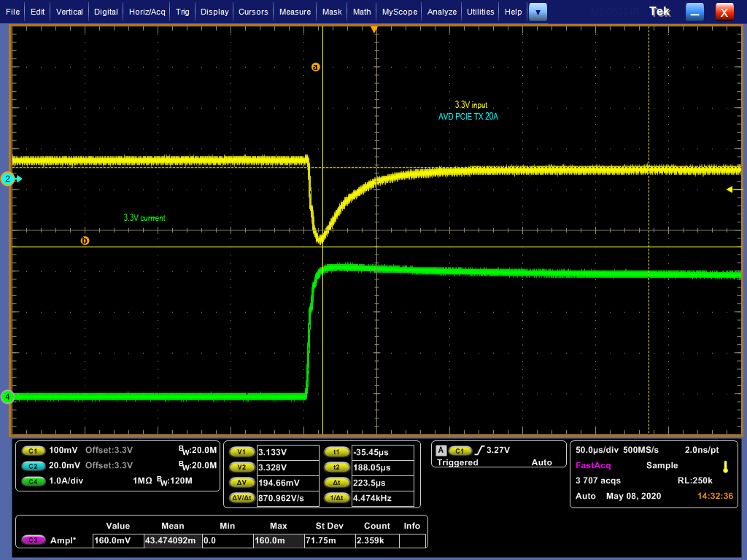Click the t1 cursor readout badge
Viewport: 747px width, 560px height.
coord(337,452)
